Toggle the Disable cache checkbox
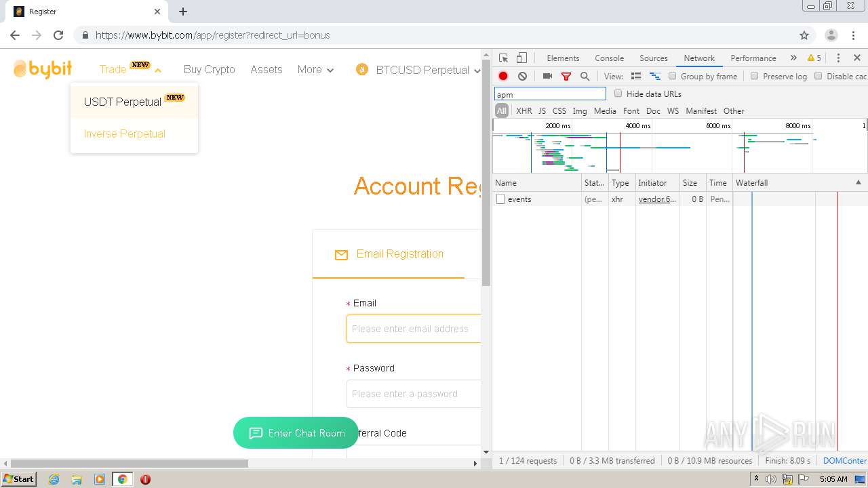 click(818, 76)
